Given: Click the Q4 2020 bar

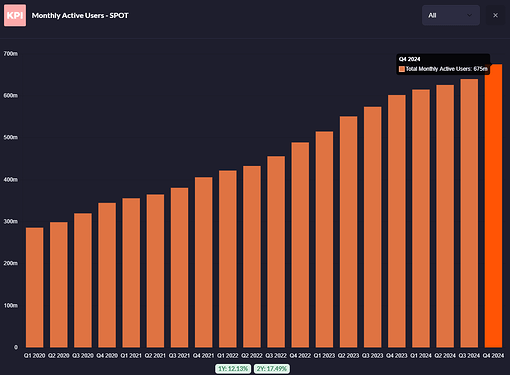Looking at the screenshot, I should click(x=107, y=275).
